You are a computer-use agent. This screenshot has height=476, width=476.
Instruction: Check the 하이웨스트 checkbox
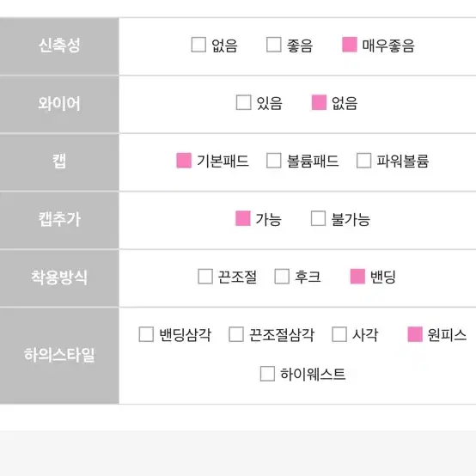pyautogui.click(x=267, y=374)
